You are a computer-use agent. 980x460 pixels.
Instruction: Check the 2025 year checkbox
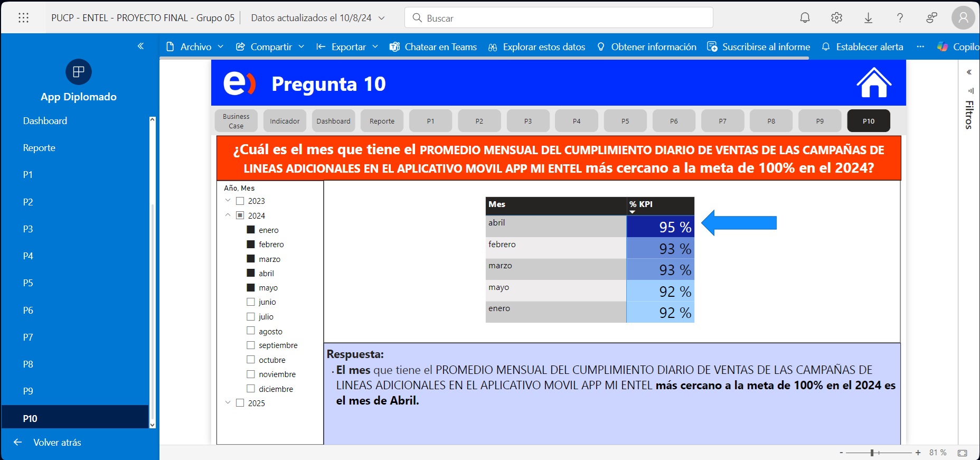[x=240, y=403]
